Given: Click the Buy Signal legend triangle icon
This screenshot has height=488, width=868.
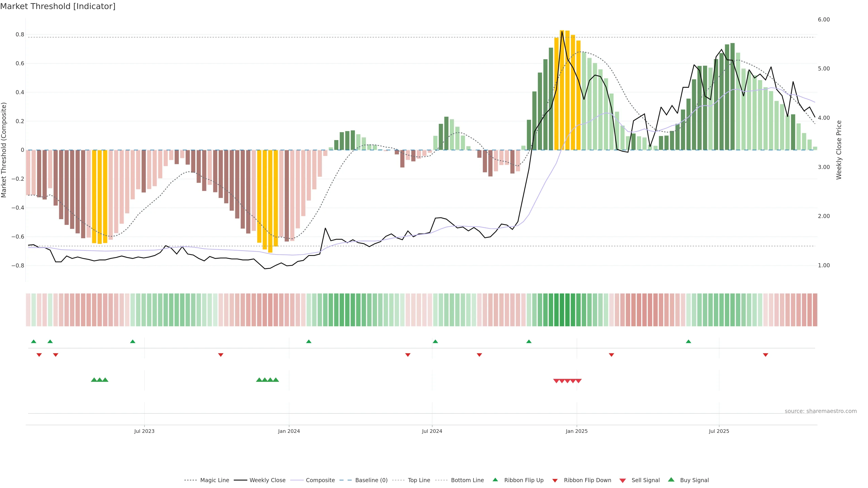Looking at the screenshot, I should click(x=671, y=480).
